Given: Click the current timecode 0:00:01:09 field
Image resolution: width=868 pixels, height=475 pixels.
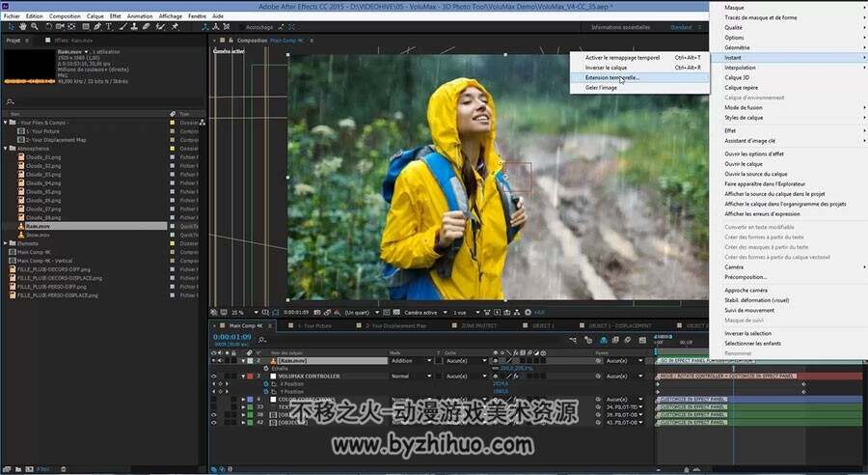Looking at the screenshot, I should coord(231,336).
